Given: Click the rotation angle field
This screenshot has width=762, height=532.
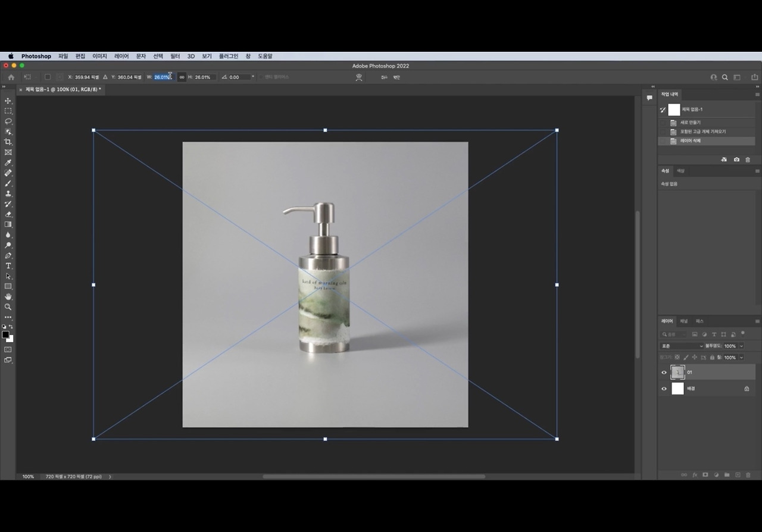Looking at the screenshot, I should (239, 77).
